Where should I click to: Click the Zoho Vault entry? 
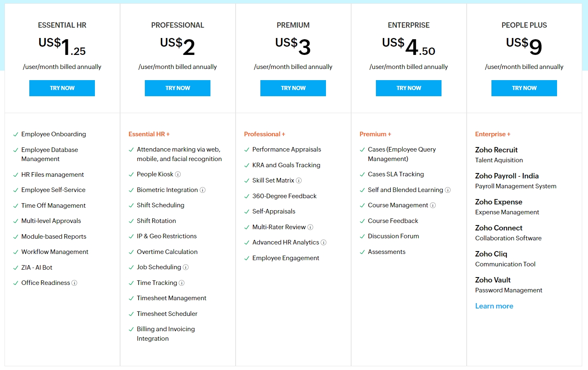(493, 280)
